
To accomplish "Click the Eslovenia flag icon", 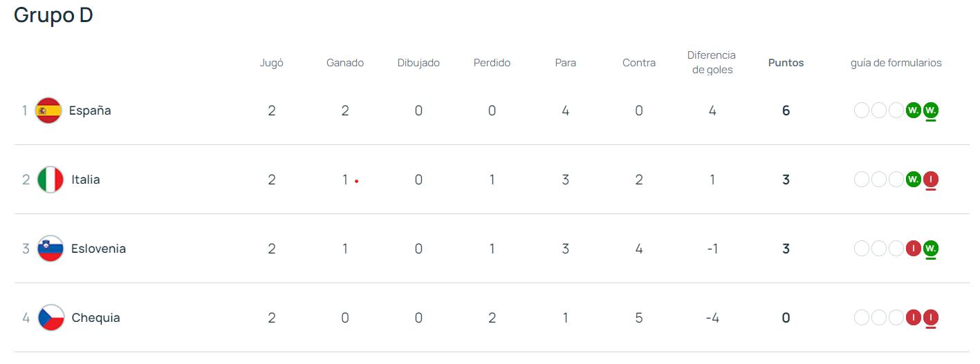I will [50, 249].
